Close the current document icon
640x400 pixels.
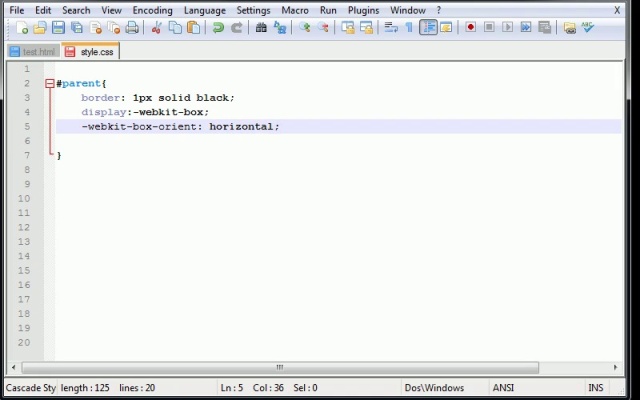96,28
